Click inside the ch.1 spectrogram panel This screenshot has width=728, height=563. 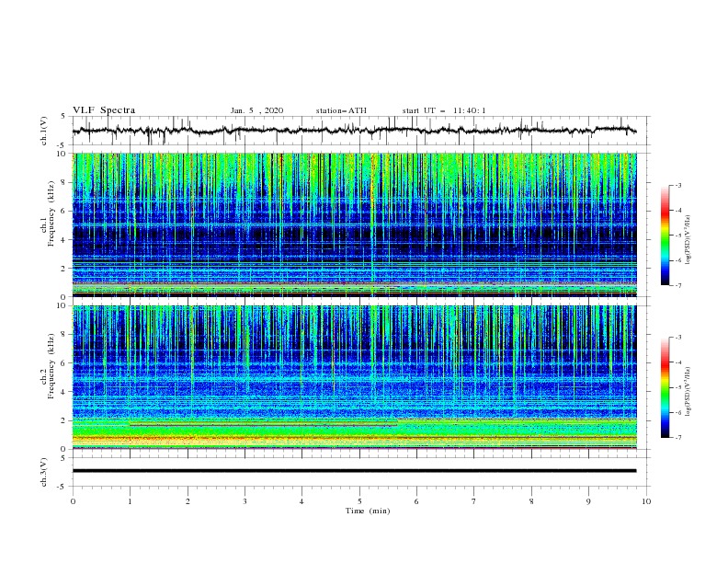[x=354, y=224]
